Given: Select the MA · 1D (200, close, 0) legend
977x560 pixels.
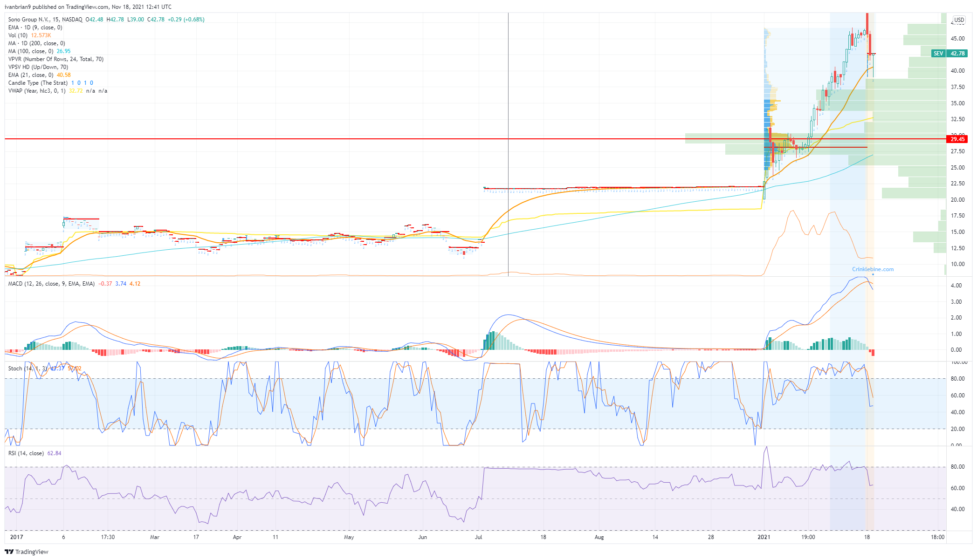Looking at the screenshot, I should click(x=37, y=43).
